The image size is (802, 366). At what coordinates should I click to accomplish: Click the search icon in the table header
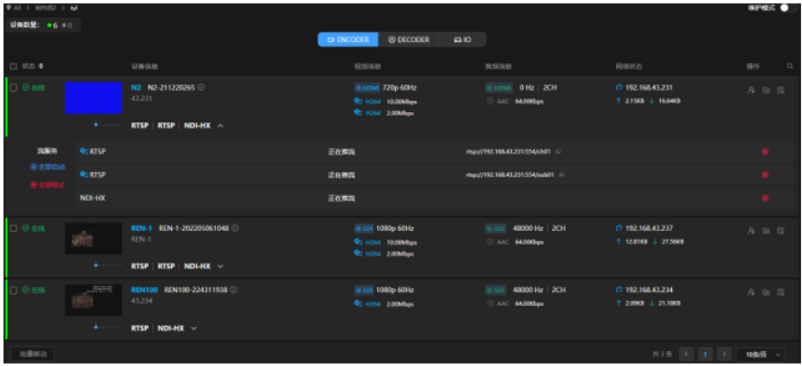[x=790, y=66]
